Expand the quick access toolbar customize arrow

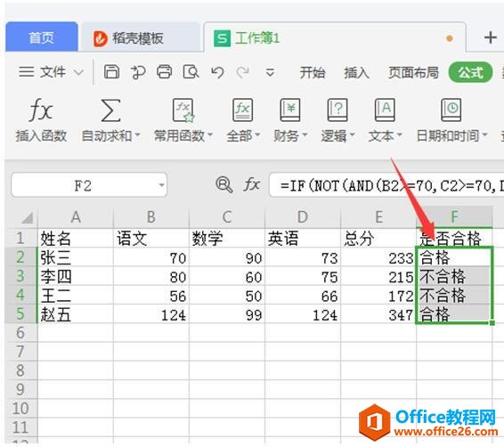270,73
